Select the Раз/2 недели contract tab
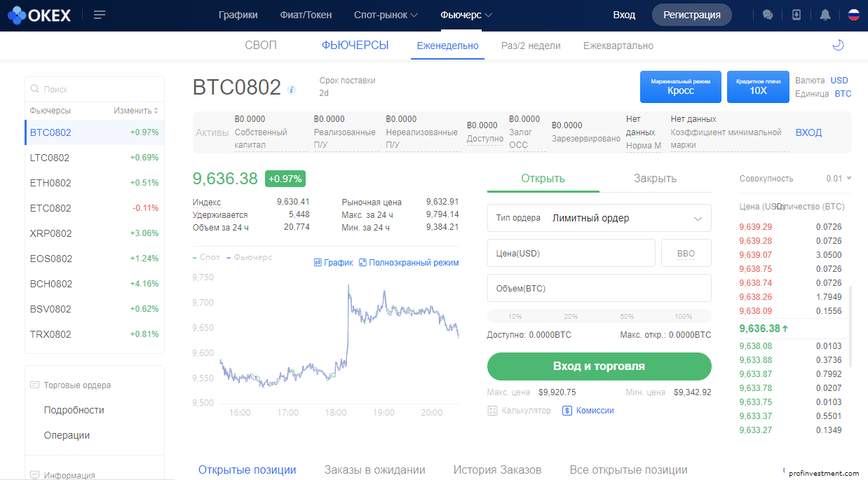The height and width of the screenshot is (480, 868). (x=531, y=46)
